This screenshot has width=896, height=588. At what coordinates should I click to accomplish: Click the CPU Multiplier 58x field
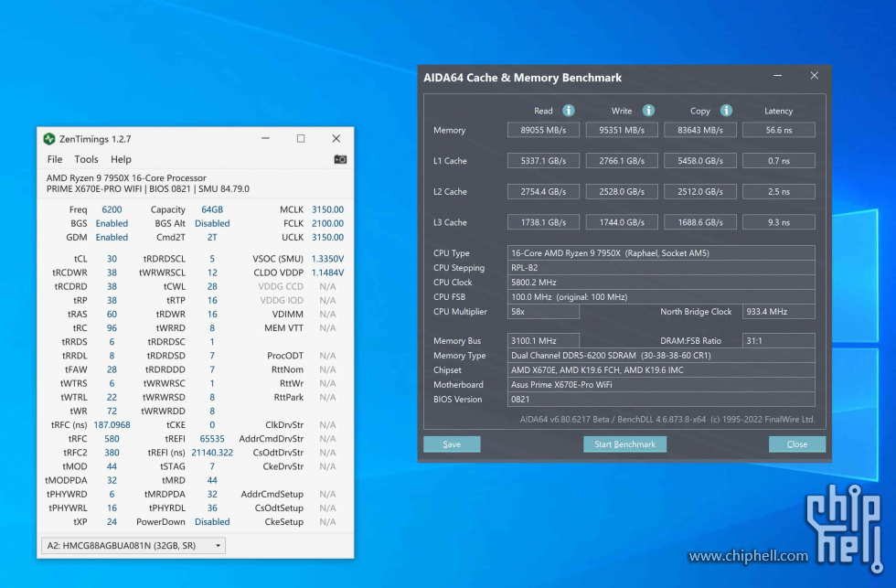pos(543,312)
